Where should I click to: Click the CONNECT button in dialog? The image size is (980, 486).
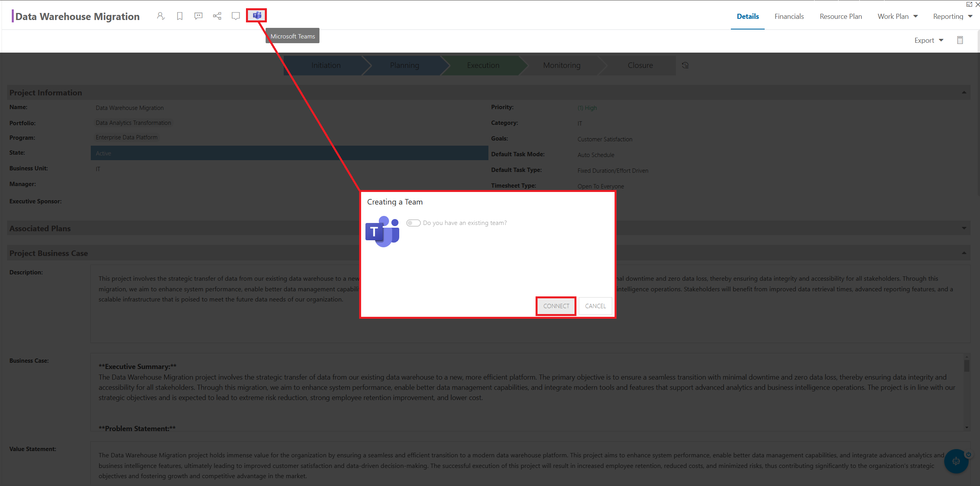click(556, 306)
